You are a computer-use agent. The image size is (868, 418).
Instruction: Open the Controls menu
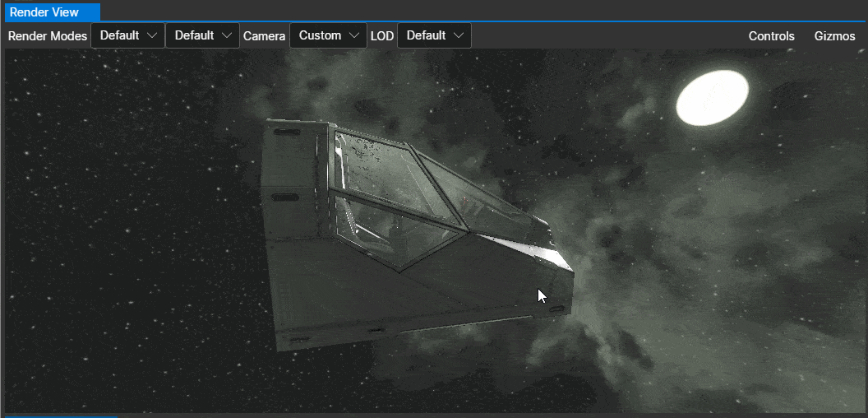pos(771,36)
